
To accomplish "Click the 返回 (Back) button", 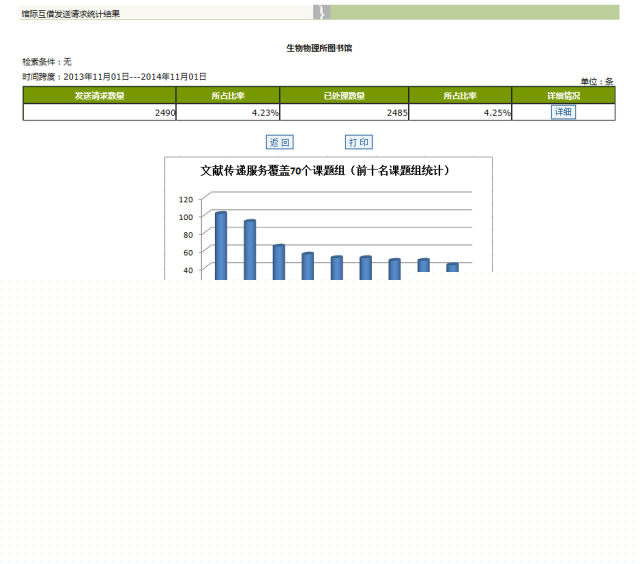I will (279, 143).
